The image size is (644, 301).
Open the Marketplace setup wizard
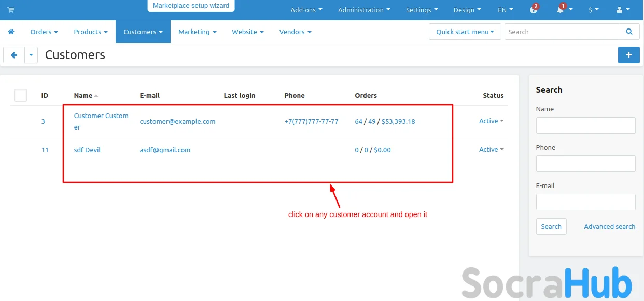pos(191,6)
